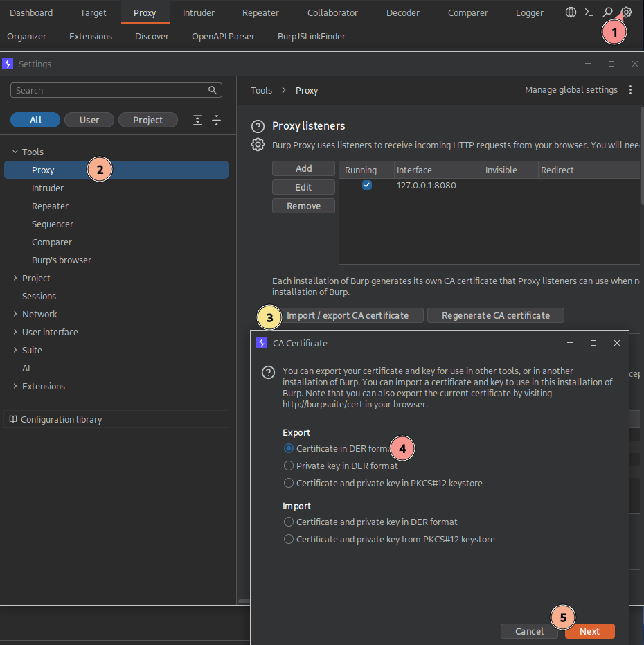This screenshot has height=645, width=644.
Task: Click the Interface column header
Action: (x=438, y=170)
